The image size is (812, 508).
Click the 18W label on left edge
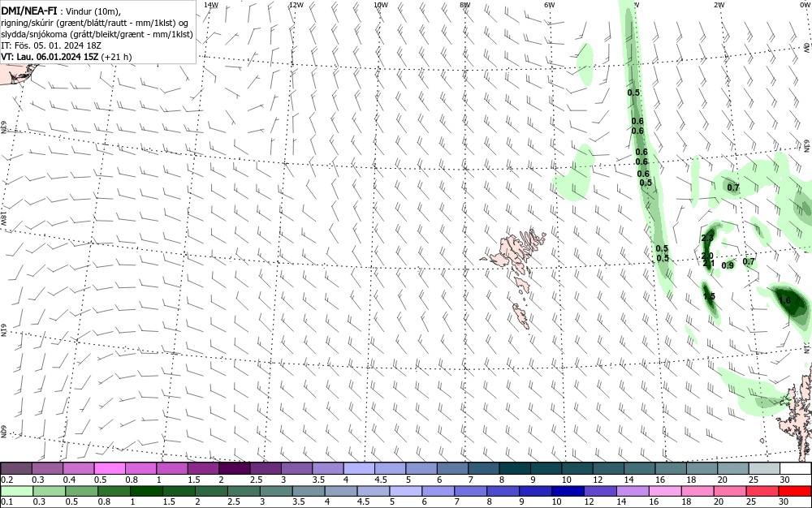point(3,217)
